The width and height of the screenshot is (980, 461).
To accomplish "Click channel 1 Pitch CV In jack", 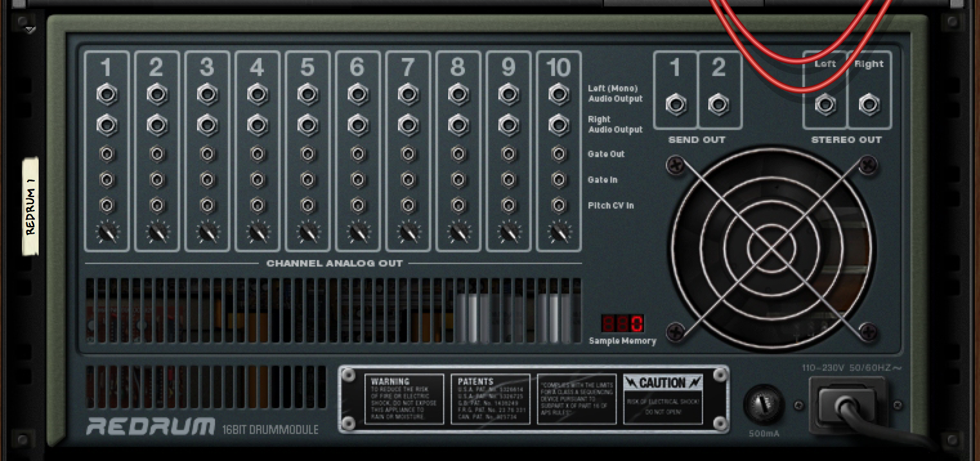I will tap(107, 205).
